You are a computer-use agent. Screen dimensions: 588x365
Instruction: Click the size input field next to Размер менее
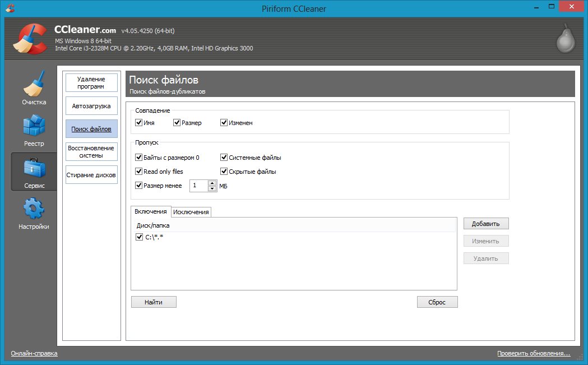point(198,186)
